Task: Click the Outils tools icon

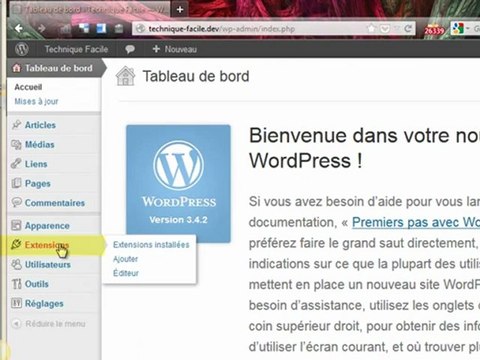Action: pos(16,284)
